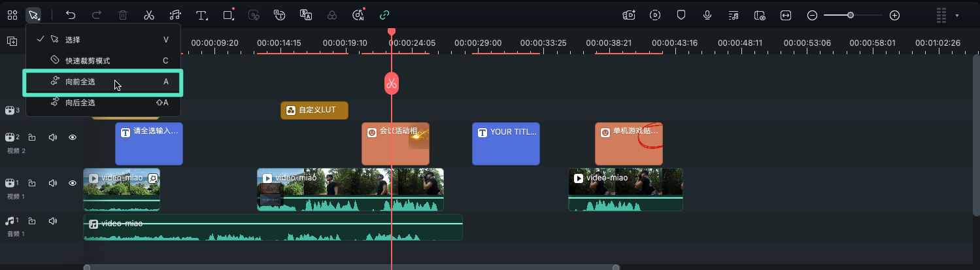
Task: Select the YOUR TITL title clip
Action: tap(506, 143)
